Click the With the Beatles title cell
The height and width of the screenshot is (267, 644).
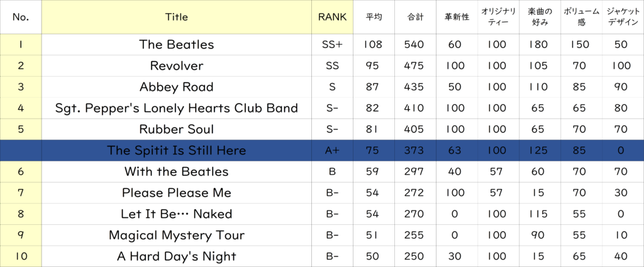pyautogui.click(x=176, y=172)
